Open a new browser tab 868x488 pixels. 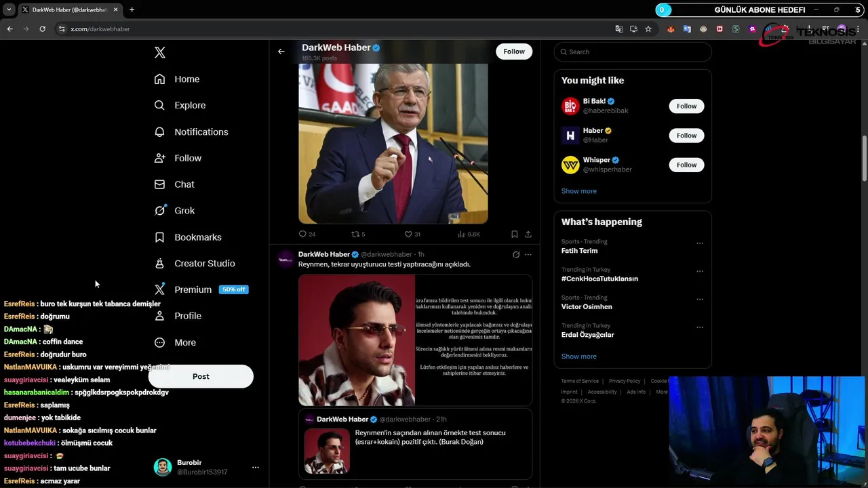pyautogui.click(x=132, y=9)
